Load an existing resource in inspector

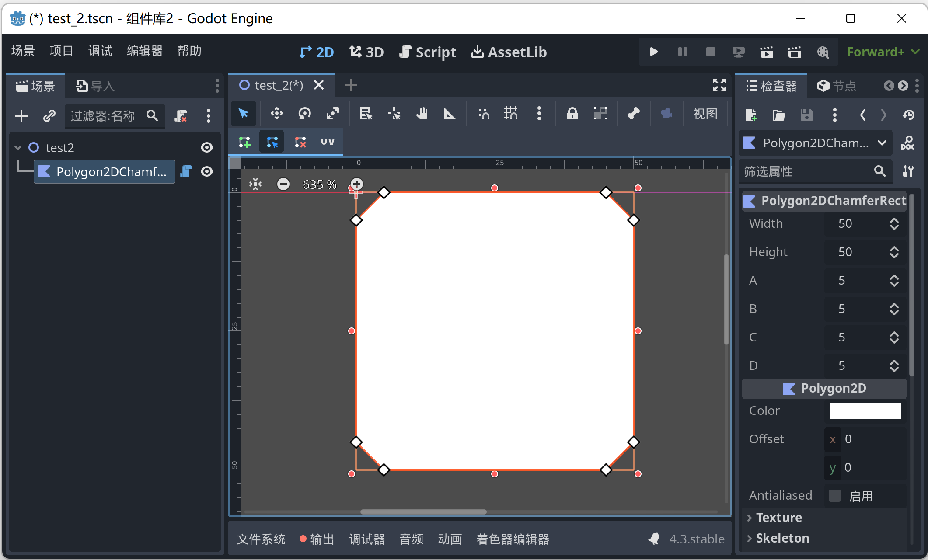point(779,115)
